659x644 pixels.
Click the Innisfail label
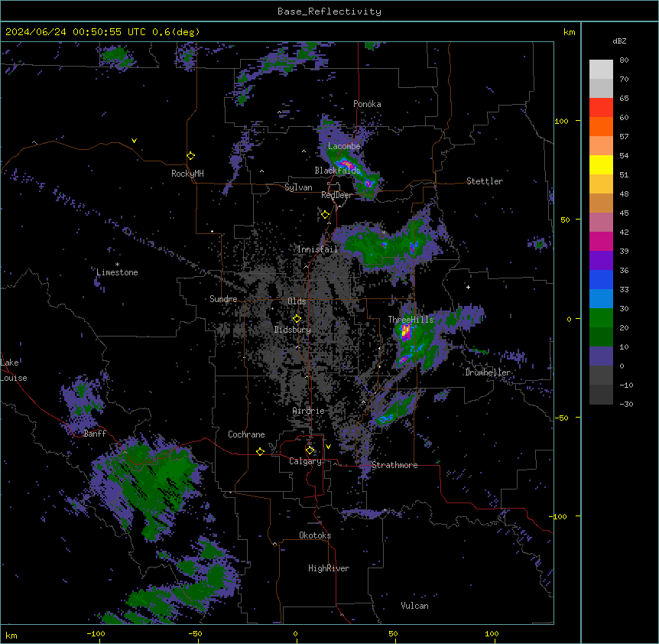click(317, 249)
